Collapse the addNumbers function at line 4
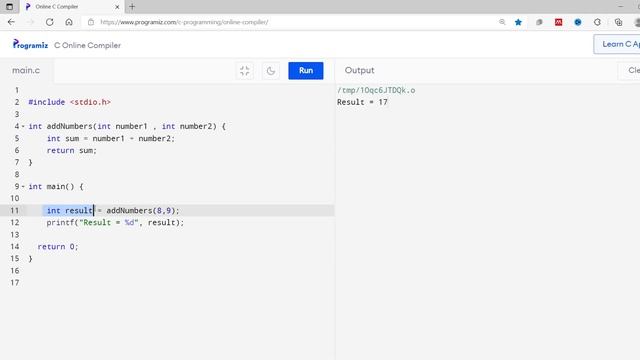This screenshot has height=360, width=640. 23,126
